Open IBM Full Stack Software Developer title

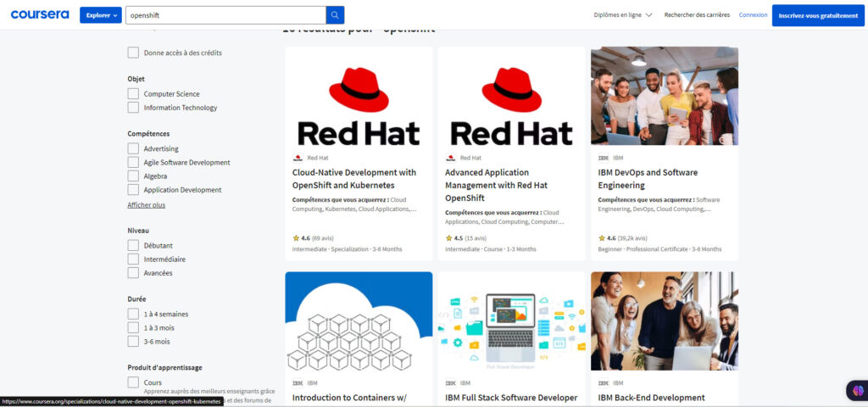tap(511, 398)
